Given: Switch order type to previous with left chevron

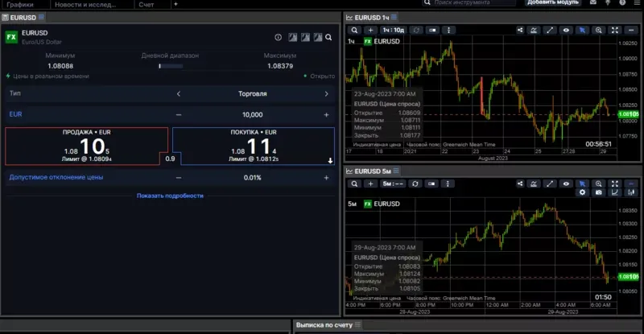Looking at the screenshot, I should coord(179,93).
